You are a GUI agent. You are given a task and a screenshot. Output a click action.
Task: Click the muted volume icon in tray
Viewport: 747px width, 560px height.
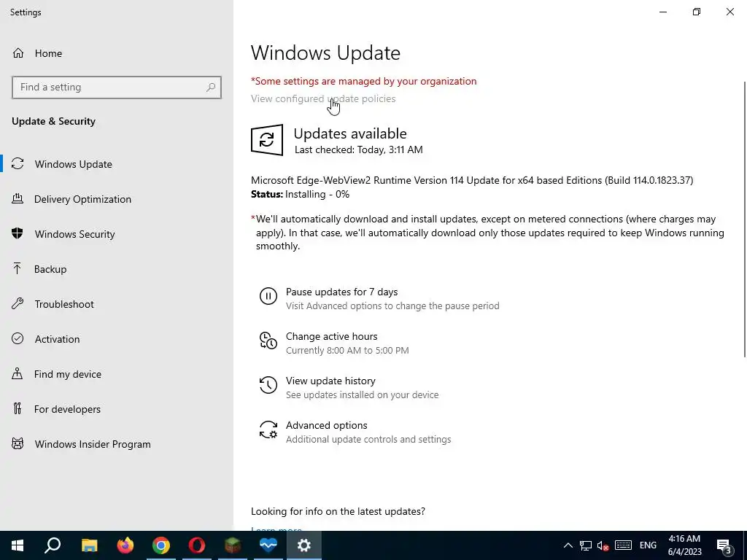click(603, 545)
